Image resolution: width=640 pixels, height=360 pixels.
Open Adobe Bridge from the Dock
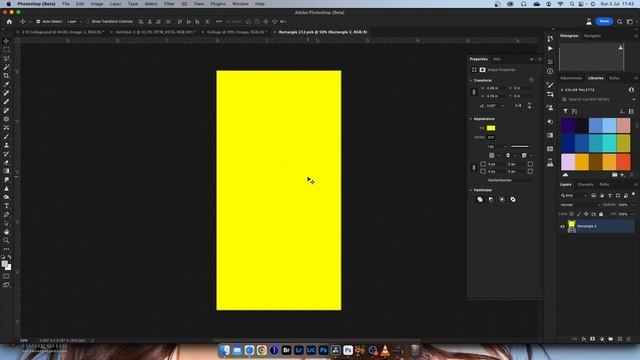tap(286, 350)
